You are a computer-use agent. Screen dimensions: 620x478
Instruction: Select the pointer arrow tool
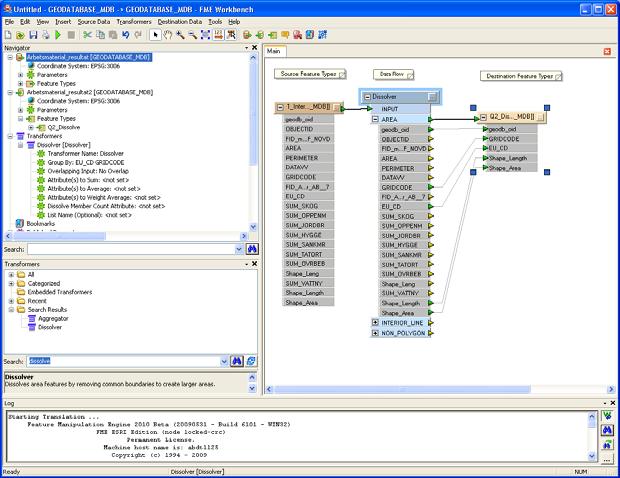coord(155,35)
